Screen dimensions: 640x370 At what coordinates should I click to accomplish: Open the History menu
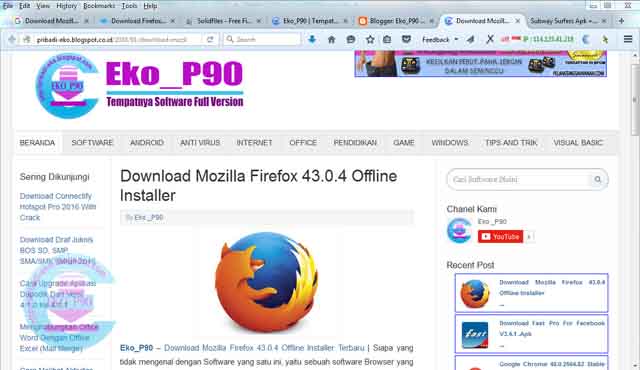click(x=67, y=6)
